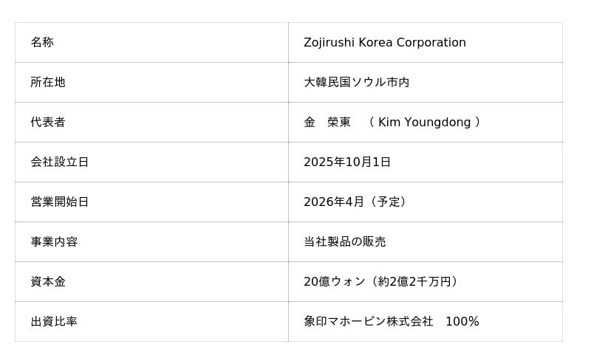The height and width of the screenshot is (364, 591).
Task: Click the date 2025年10月1日
Action: [347, 162]
